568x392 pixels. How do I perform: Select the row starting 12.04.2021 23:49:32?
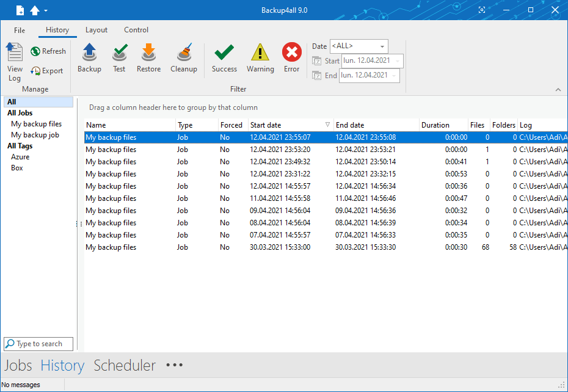pyautogui.click(x=326, y=162)
